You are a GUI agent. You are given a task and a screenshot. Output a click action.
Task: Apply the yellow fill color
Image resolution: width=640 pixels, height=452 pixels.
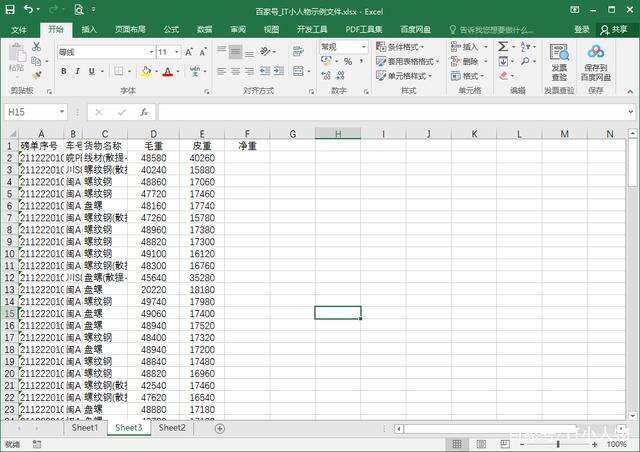[146, 72]
